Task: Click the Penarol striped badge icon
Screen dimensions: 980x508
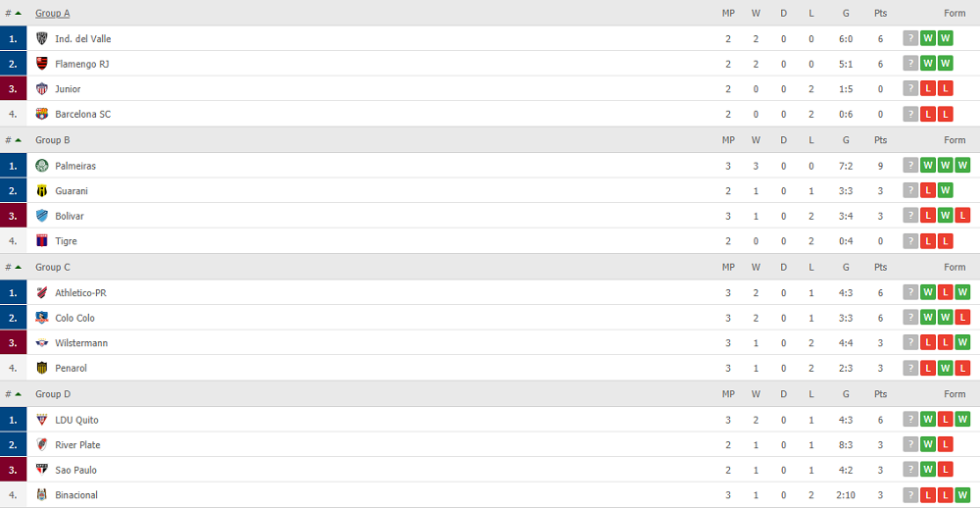Action: (x=42, y=368)
